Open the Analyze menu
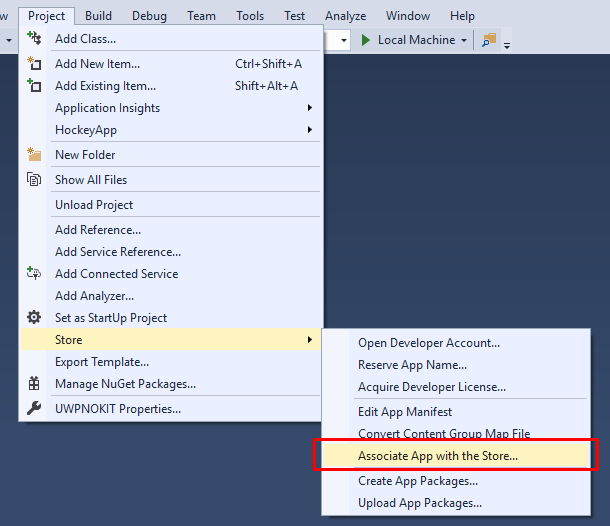 [x=345, y=16]
